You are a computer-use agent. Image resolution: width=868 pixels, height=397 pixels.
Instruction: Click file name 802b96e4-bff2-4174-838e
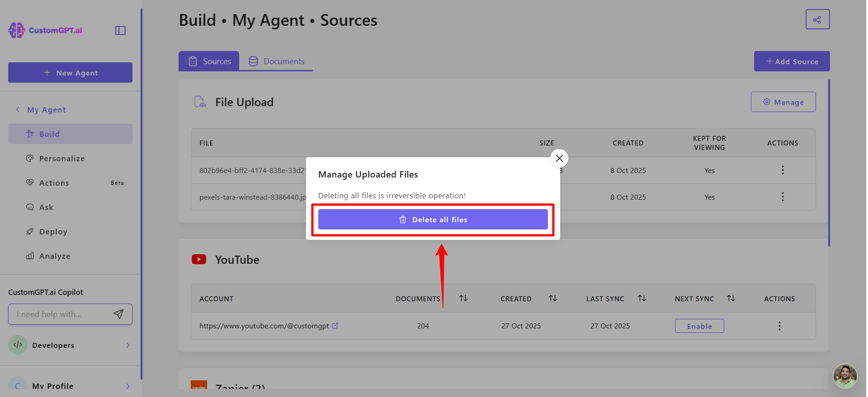[x=253, y=170]
